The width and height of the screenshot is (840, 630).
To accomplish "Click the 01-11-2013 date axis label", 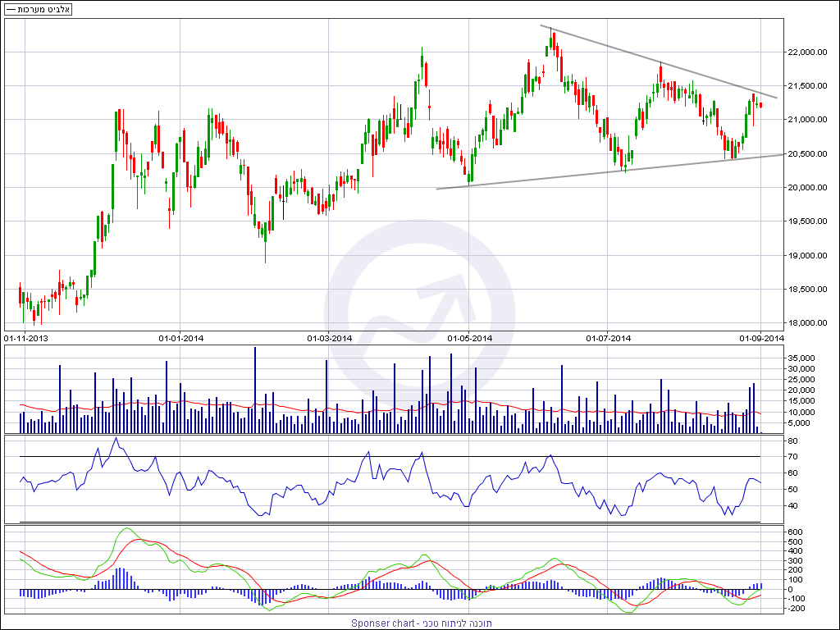I will pos(26,337).
